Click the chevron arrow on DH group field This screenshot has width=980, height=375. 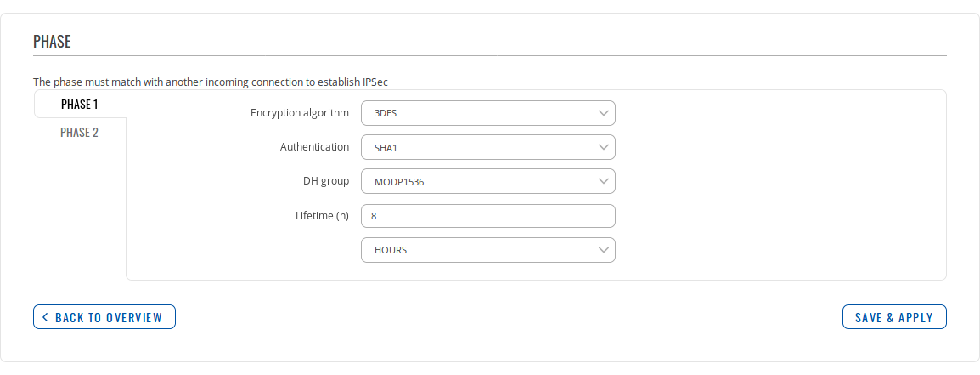click(603, 181)
